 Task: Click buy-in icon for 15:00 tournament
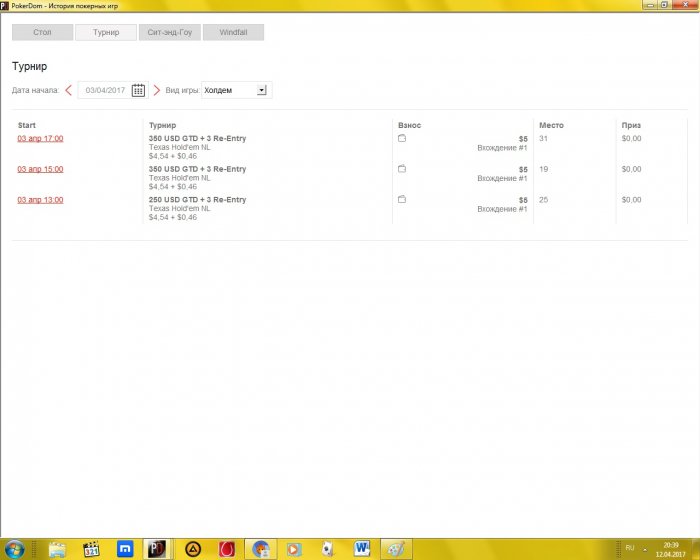pyautogui.click(x=402, y=169)
